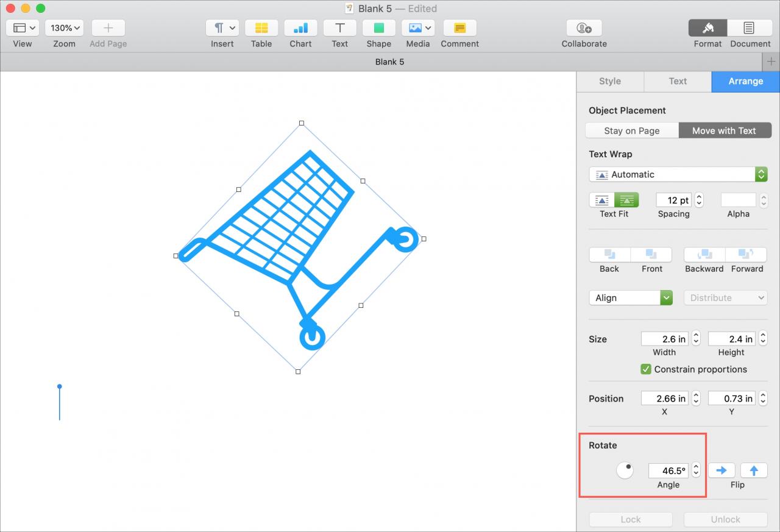Adjust the Angle stepper
Image resolution: width=780 pixels, height=532 pixels.
coord(696,470)
